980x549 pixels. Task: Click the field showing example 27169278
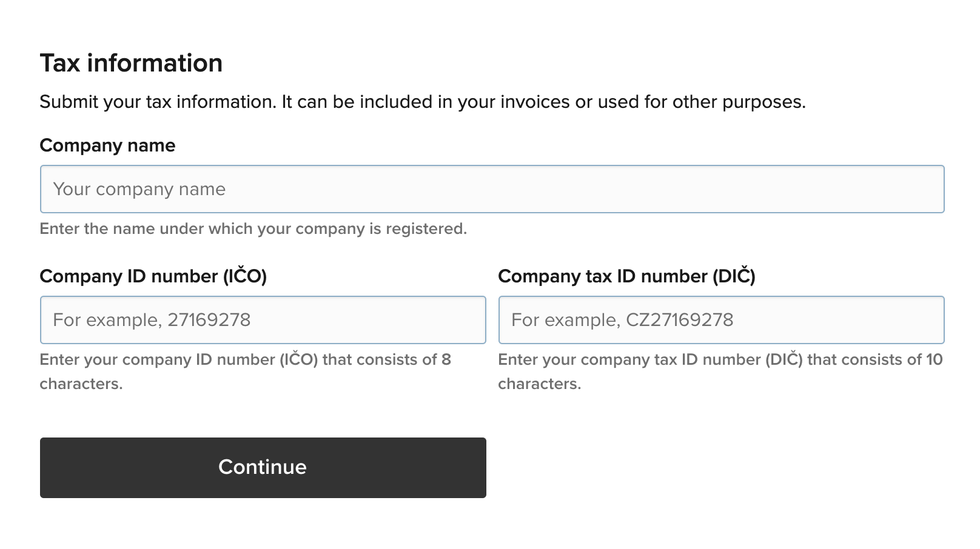(x=263, y=319)
